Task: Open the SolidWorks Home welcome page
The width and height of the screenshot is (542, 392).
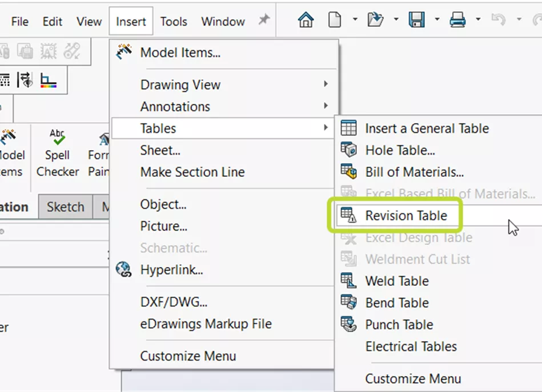Action: [x=306, y=19]
